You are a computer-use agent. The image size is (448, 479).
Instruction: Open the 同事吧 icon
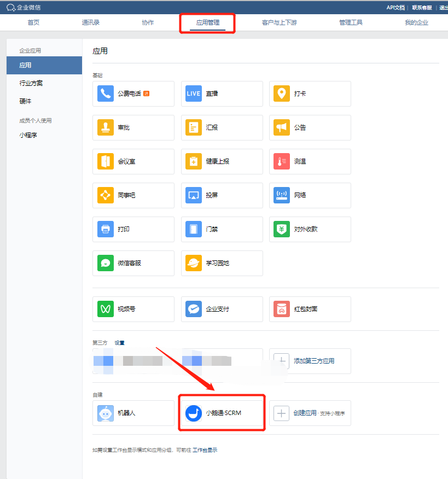pos(106,195)
